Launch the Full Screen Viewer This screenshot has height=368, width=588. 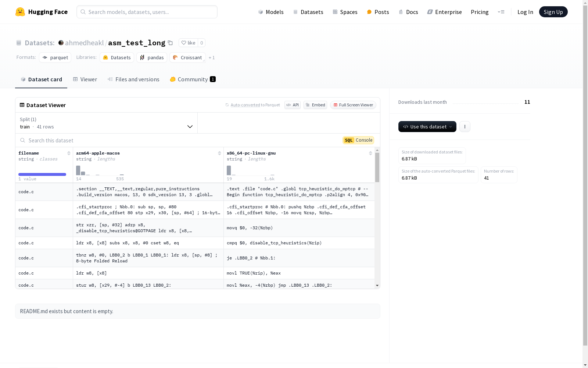pos(353,105)
